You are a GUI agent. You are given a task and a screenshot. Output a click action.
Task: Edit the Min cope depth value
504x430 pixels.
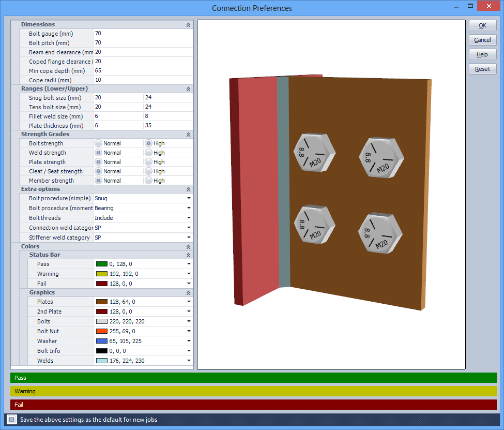143,70
